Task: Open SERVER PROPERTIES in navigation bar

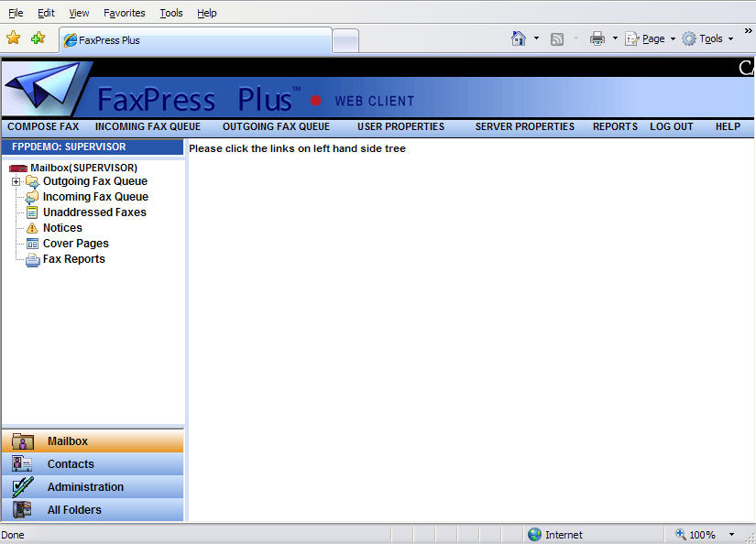Action: [524, 126]
